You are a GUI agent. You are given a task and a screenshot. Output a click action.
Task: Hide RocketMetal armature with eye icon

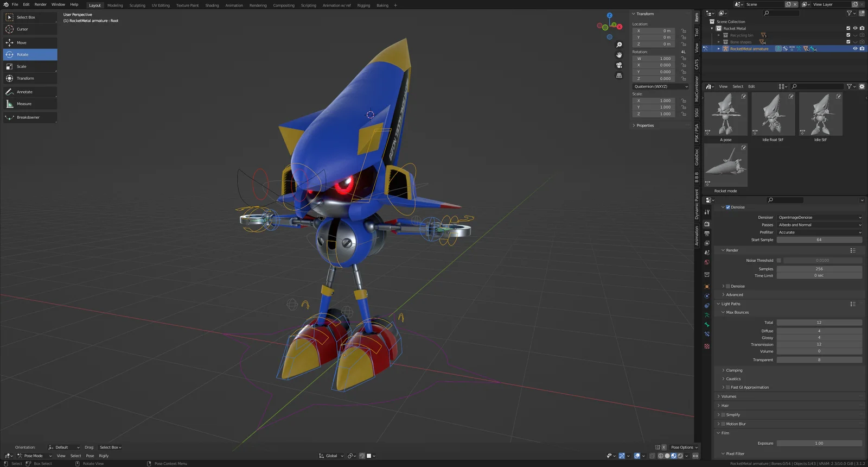point(855,49)
